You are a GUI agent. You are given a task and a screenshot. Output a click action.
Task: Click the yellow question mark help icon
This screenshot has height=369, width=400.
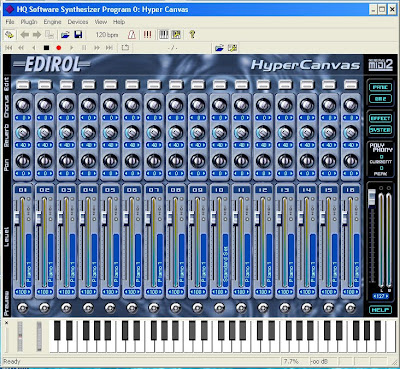(192, 35)
